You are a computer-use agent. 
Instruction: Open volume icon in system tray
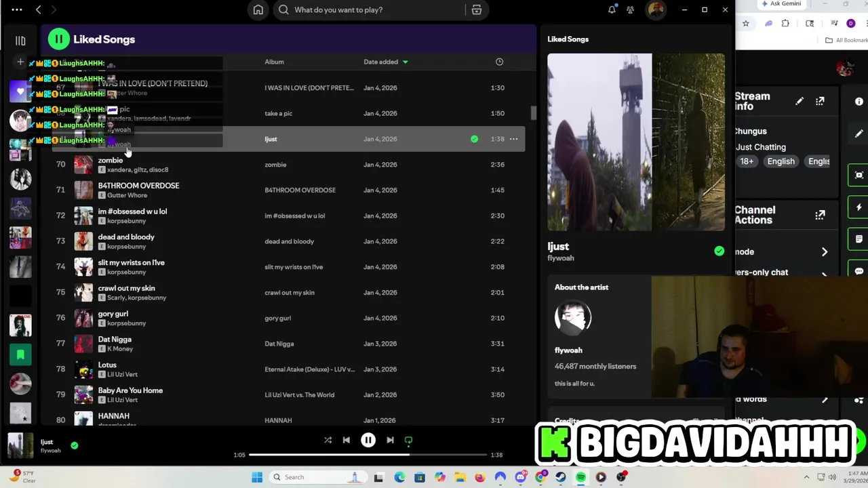pyautogui.click(x=831, y=477)
